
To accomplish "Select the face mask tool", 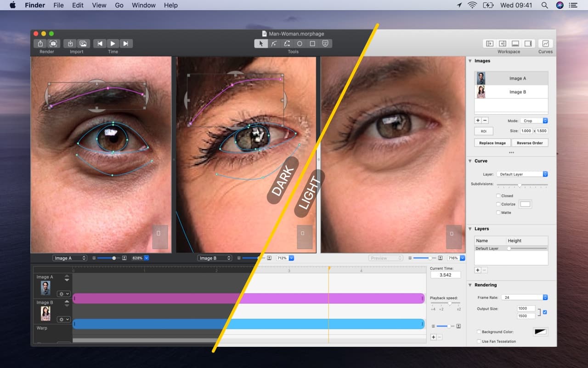I will (325, 43).
